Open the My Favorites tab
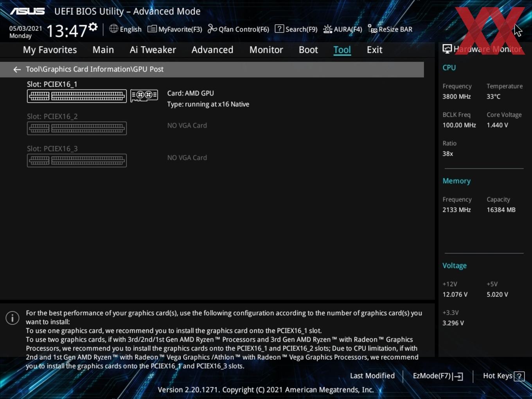 click(50, 50)
